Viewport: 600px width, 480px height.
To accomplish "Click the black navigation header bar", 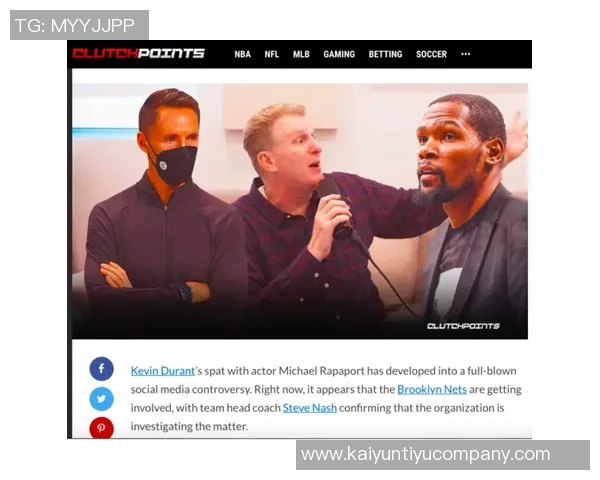I will click(300, 54).
